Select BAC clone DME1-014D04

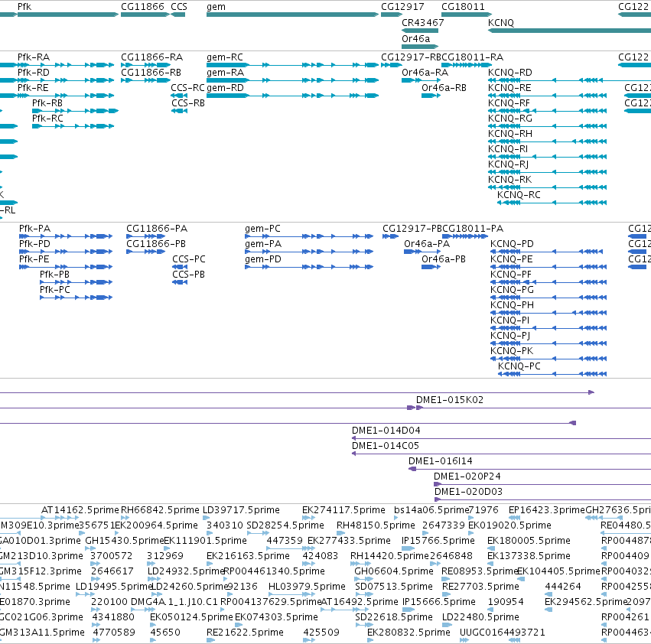click(x=386, y=430)
